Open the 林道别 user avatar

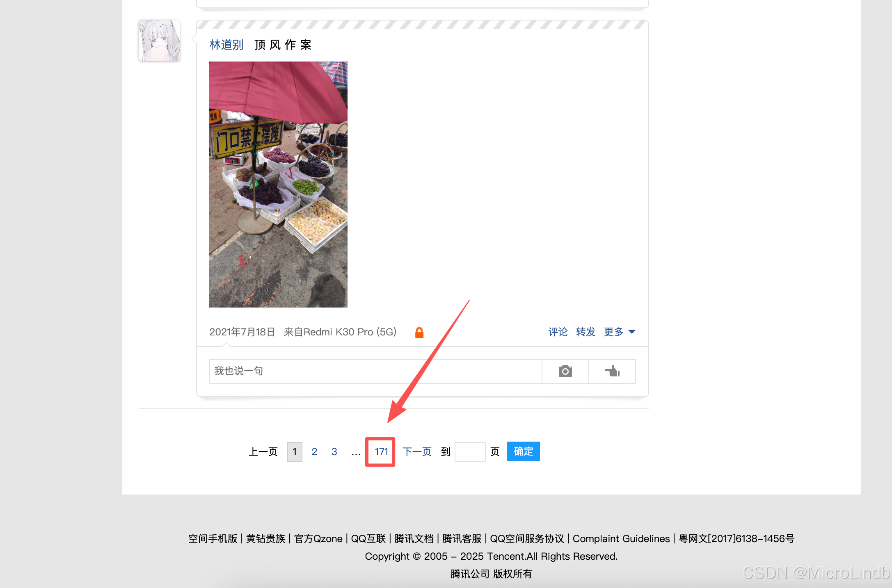(159, 40)
